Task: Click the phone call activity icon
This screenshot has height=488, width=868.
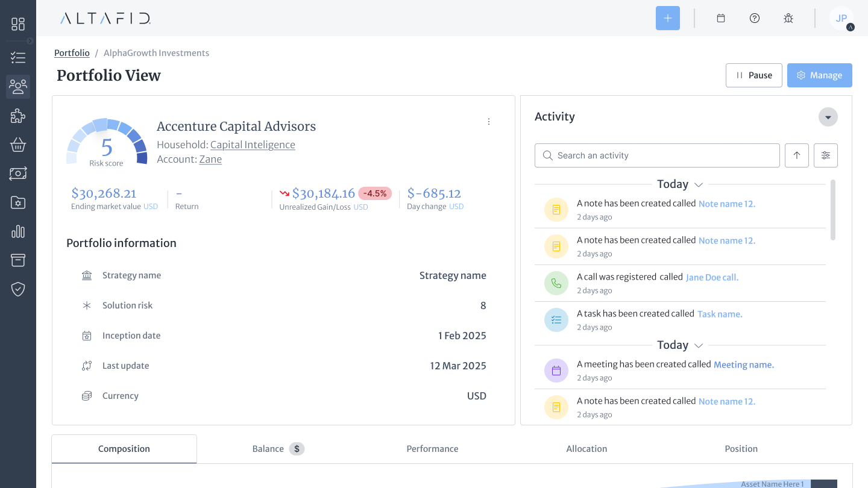Action: [556, 283]
